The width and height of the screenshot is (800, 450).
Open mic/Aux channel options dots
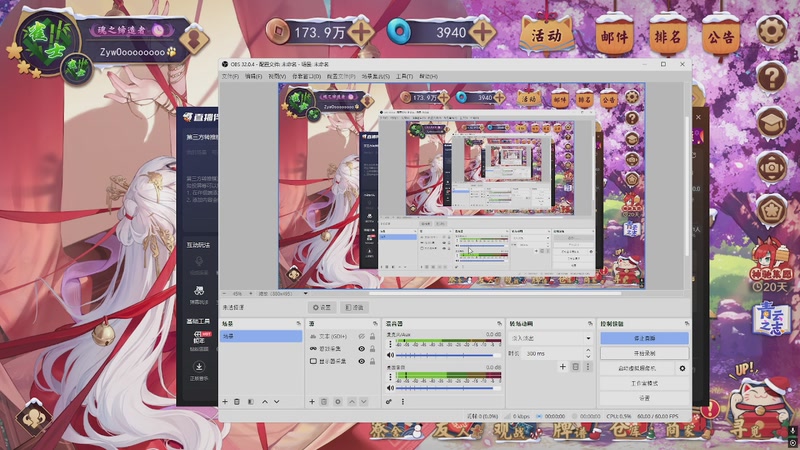390,344
